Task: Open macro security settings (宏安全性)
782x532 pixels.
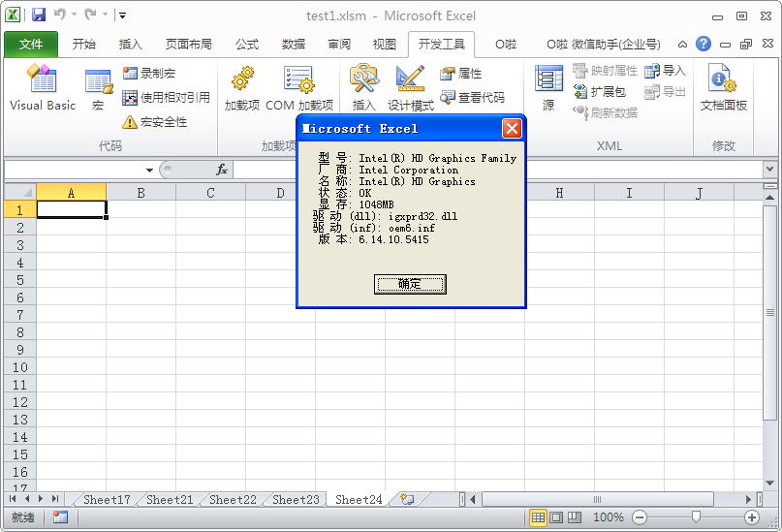Action: coord(155,122)
